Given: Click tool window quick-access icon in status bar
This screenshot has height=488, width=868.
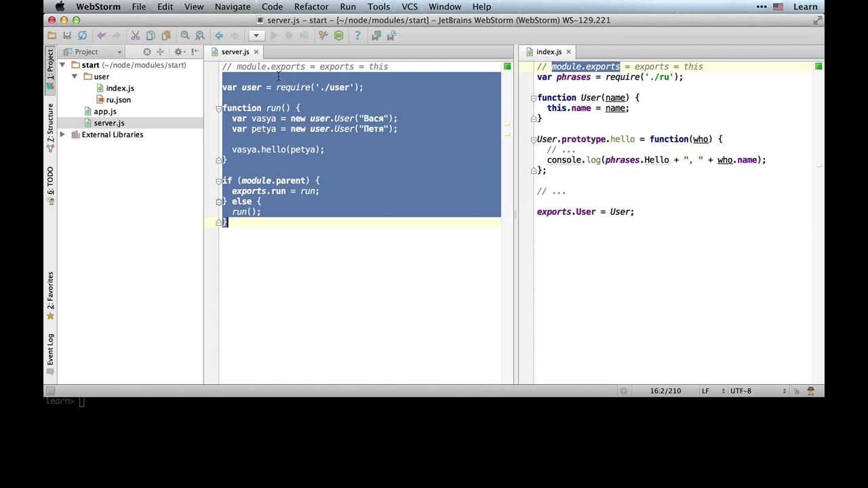Looking at the screenshot, I should 50,391.
